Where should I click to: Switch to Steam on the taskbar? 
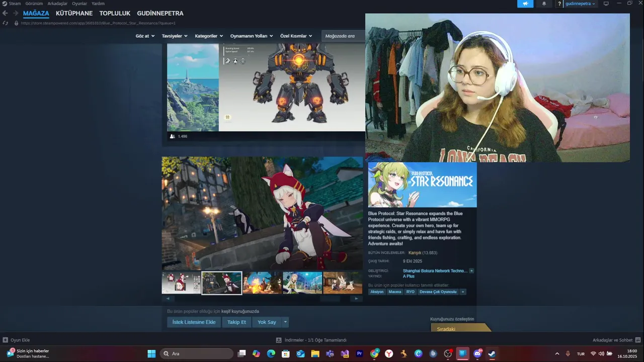[x=492, y=353]
